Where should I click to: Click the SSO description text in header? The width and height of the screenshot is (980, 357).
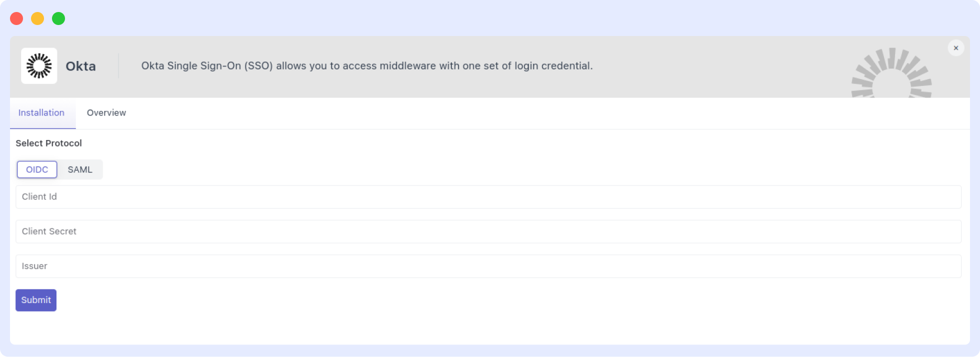point(366,65)
